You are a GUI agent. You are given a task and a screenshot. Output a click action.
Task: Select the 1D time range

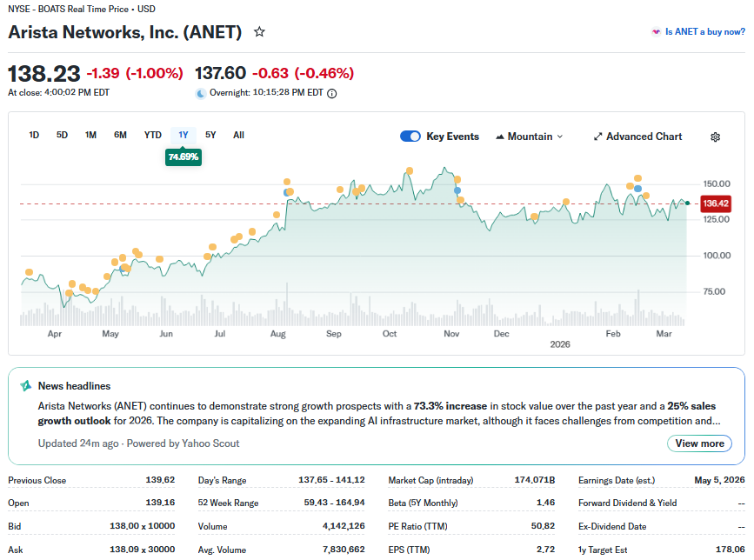pyautogui.click(x=34, y=135)
